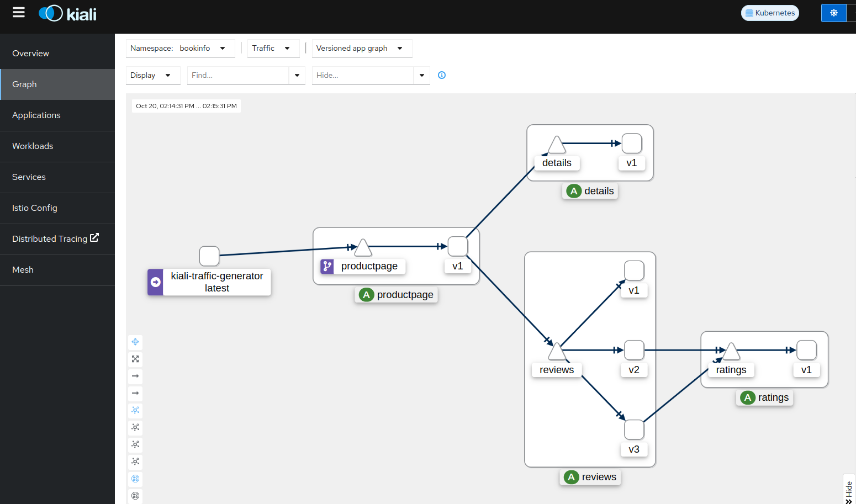Activate the currently highlighted blue layout icon
This screenshot has width=856, height=504.
[x=135, y=410]
